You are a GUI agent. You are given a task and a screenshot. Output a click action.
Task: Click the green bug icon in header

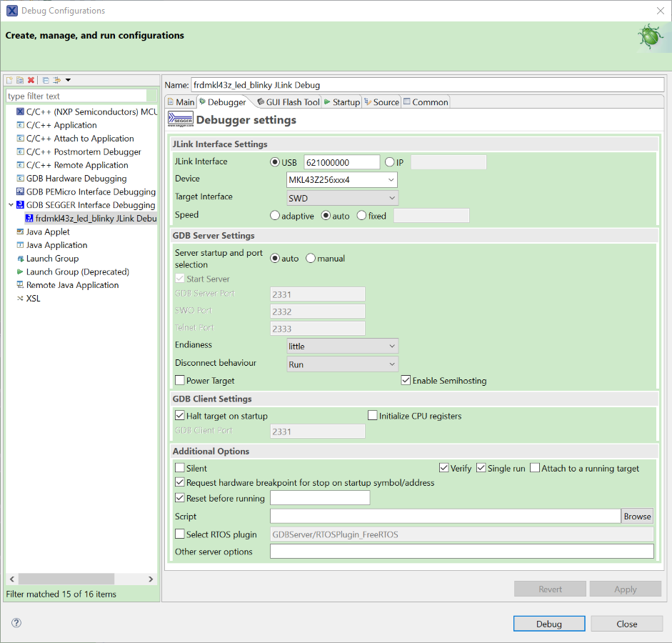651,36
